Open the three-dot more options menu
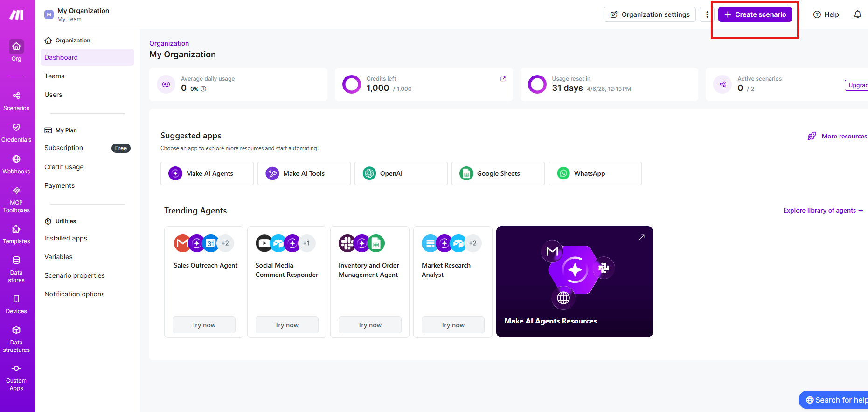This screenshot has width=868, height=412. click(x=707, y=14)
